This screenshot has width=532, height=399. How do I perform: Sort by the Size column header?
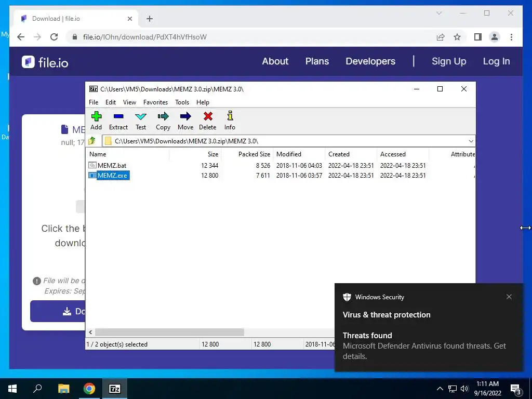click(x=195, y=154)
